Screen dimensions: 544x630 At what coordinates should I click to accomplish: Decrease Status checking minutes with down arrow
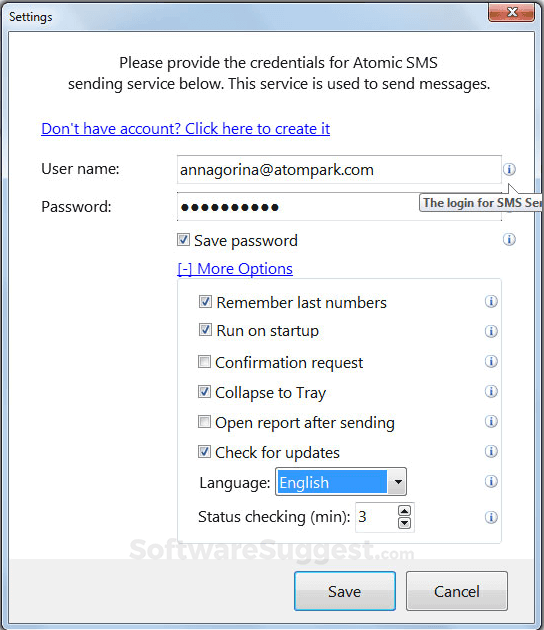[404, 523]
